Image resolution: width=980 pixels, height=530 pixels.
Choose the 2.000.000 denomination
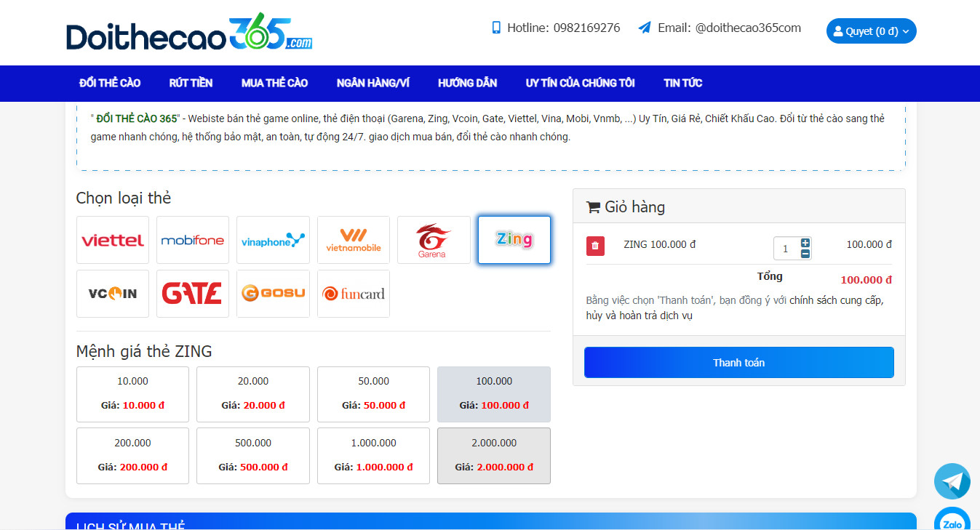[x=494, y=456]
